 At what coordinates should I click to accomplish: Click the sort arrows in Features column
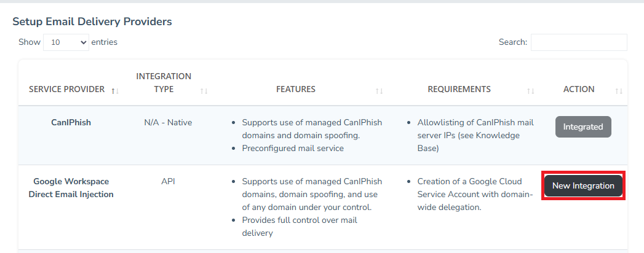pyautogui.click(x=380, y=91)
